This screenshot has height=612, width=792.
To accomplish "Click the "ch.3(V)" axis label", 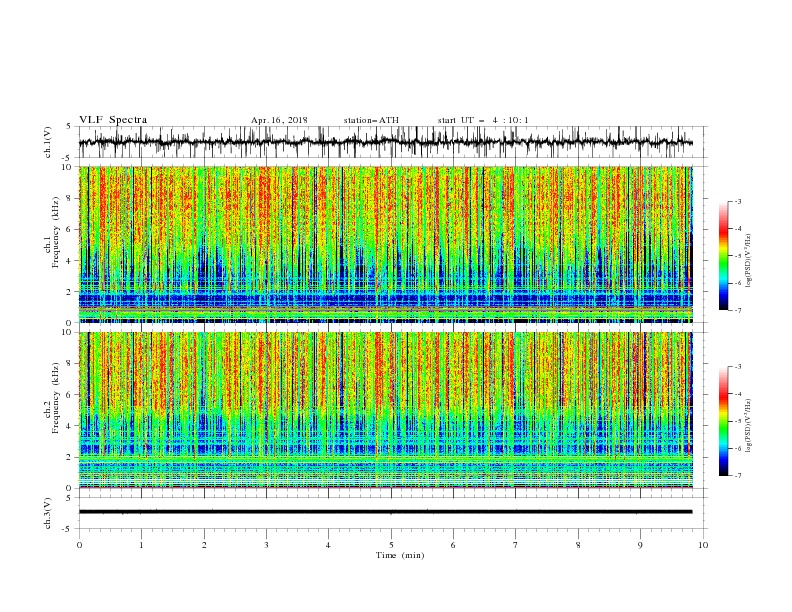I will [47, 513].
